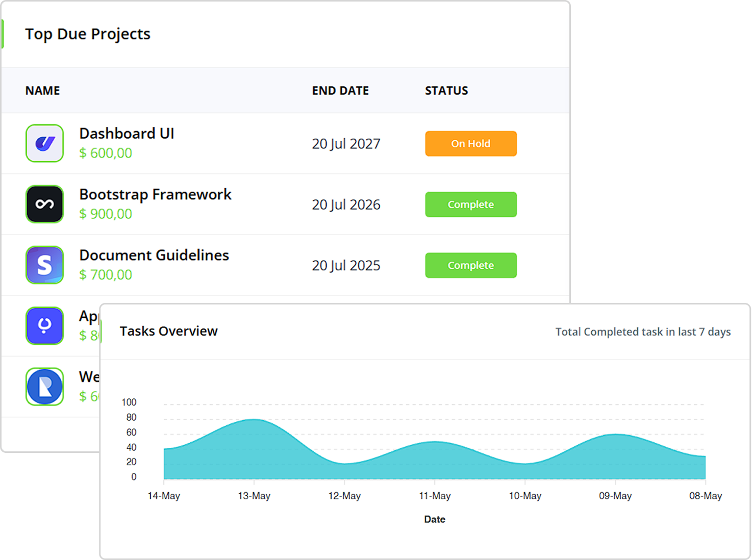This screenshot has height=560, width=753.
Task: Select the Document Guidelines purple S icon
Action: pos(45,265)
